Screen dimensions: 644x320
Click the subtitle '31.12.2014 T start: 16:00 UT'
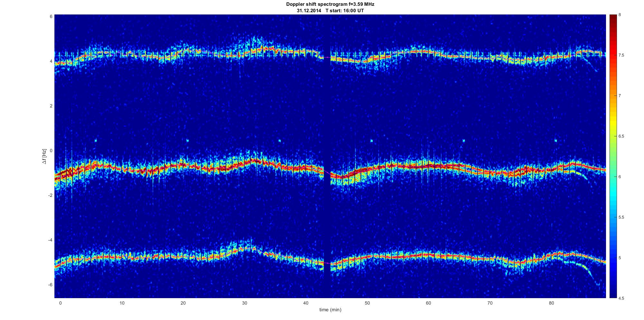click(330, 11)
